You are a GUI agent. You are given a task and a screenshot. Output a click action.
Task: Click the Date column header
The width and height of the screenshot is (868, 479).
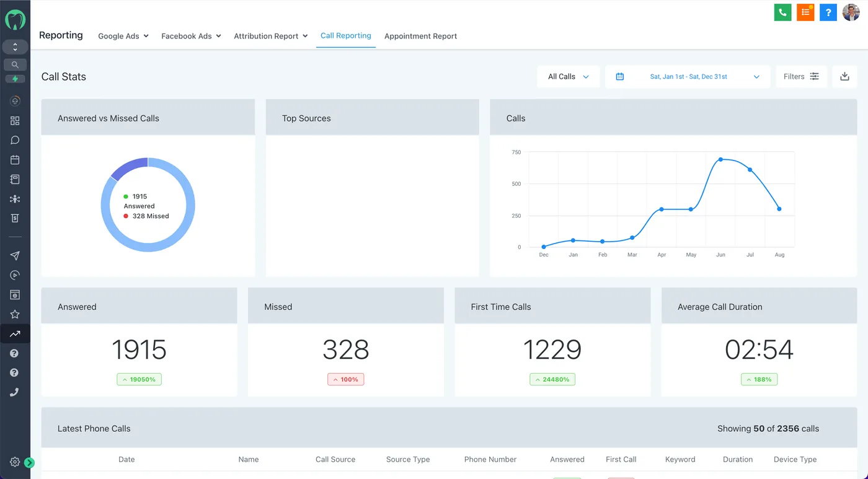(126, 460)
